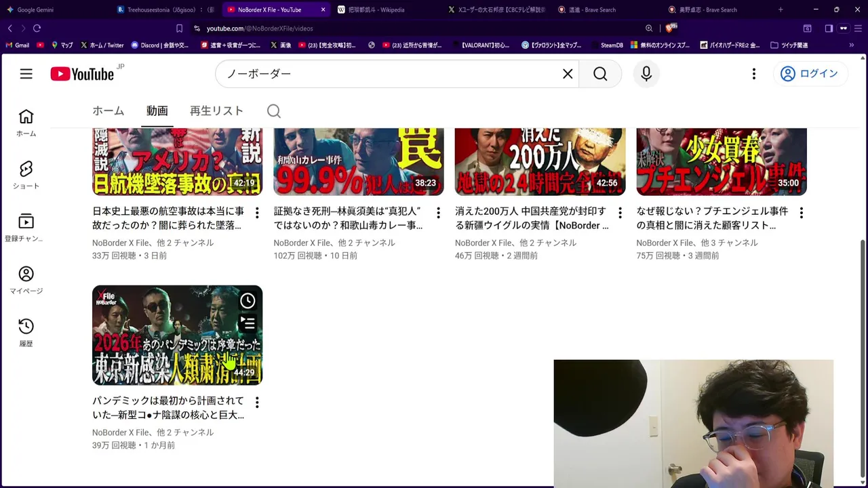This screenshot has width=868, height=488.
Task: Open the 日航機墜落事故 video thumbnail
Action: (177, 161)
